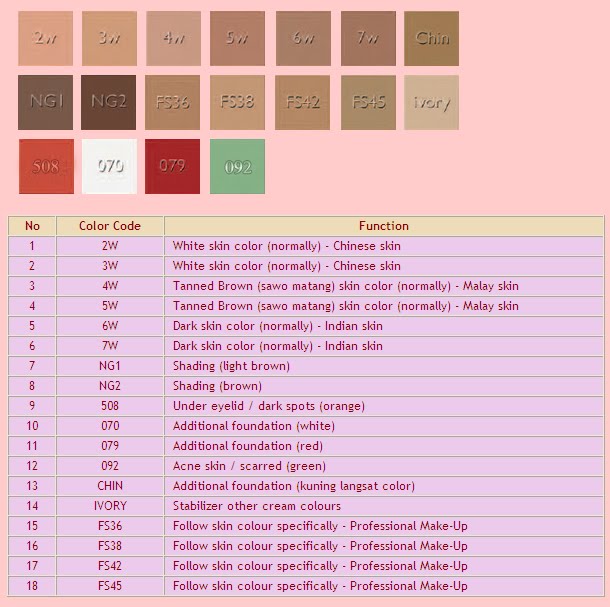Select the FS38 color swatch
This screenshot has height=607, width=610.
[237, 102]
